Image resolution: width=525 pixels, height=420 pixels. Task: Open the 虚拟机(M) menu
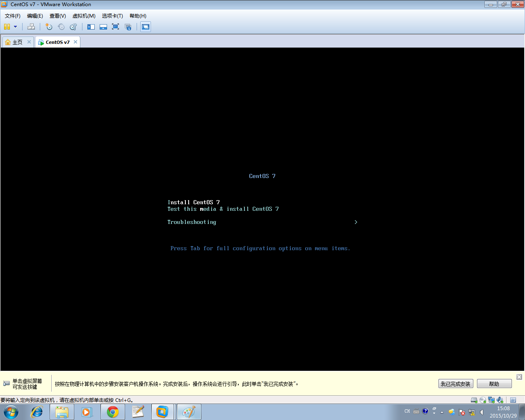coord(84,16)
